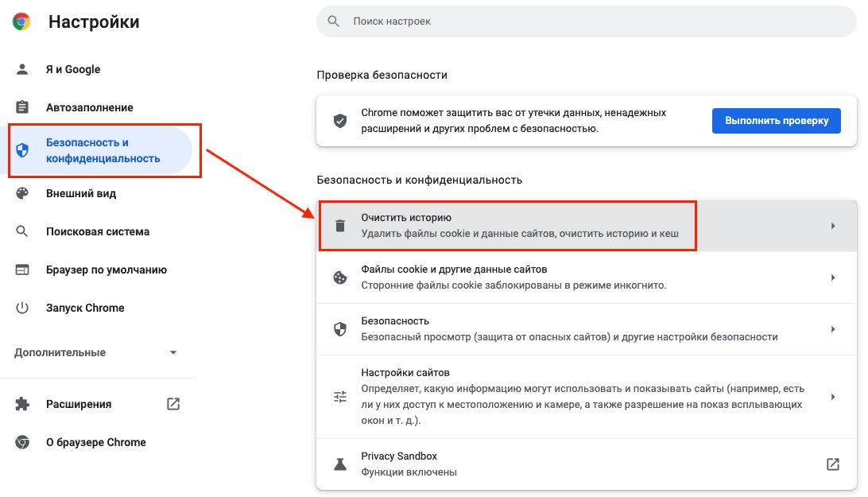This screenshot has height=497, width=868.
Task: Click the person icon for Я и Google
Action: 22,69
